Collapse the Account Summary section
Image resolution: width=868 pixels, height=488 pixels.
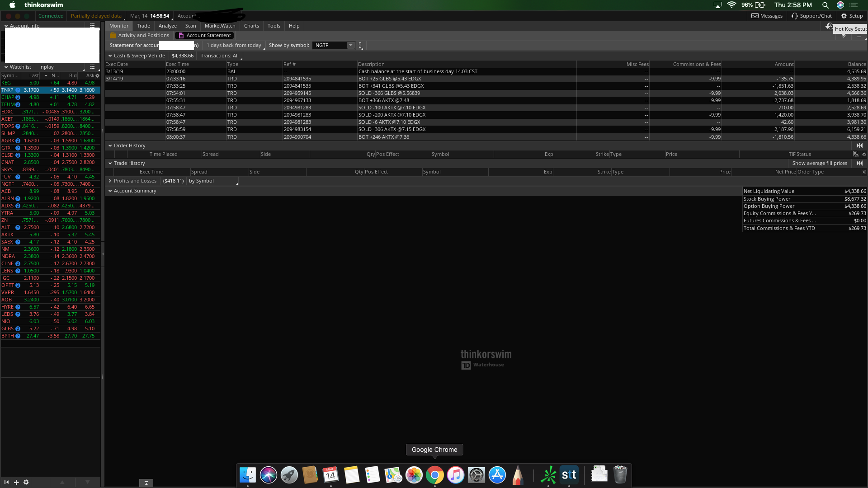click(110, 191)
